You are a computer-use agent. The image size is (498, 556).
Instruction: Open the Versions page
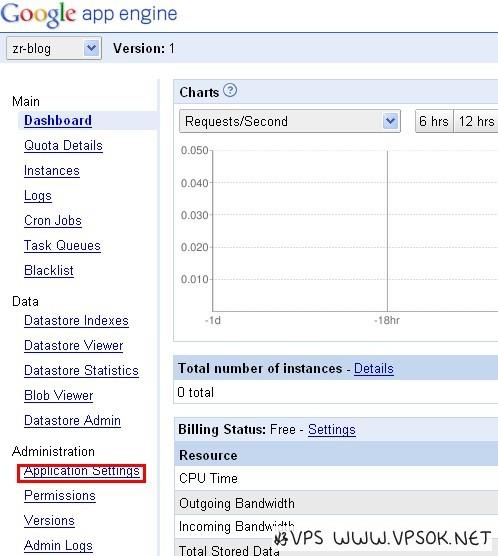pyautogui.click(x=49, y=521)
